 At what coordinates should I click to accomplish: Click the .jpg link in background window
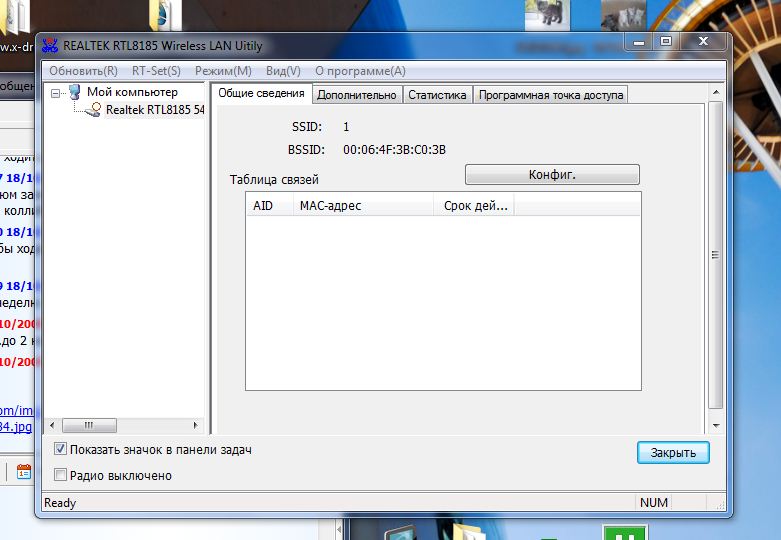pyautogui.click(x=15, y=426)
